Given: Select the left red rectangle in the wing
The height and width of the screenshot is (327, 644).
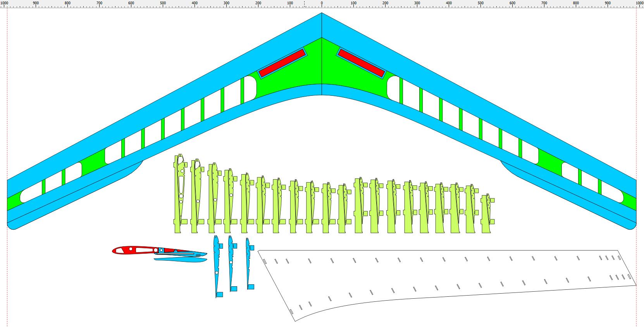Looking at the screenshot, I should [282, 63].
